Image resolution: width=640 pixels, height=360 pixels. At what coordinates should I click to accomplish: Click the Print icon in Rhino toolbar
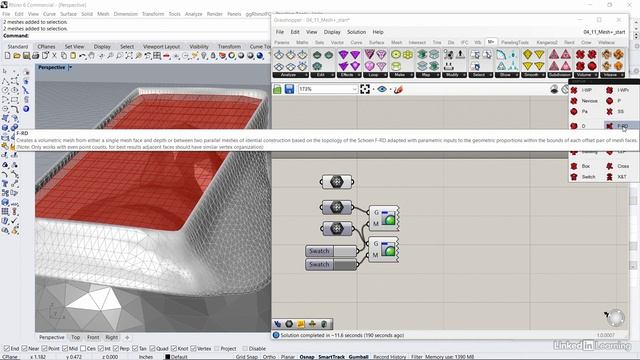coord(36,56)
